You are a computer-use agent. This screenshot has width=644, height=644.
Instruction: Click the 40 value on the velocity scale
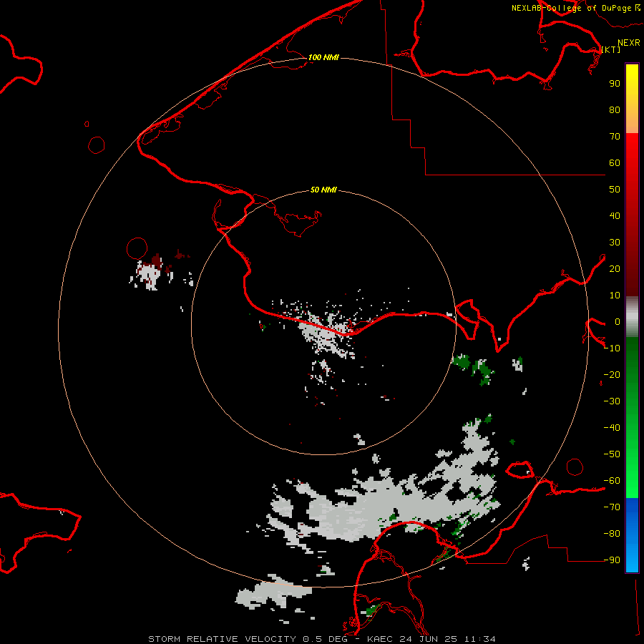coord(615,216)
